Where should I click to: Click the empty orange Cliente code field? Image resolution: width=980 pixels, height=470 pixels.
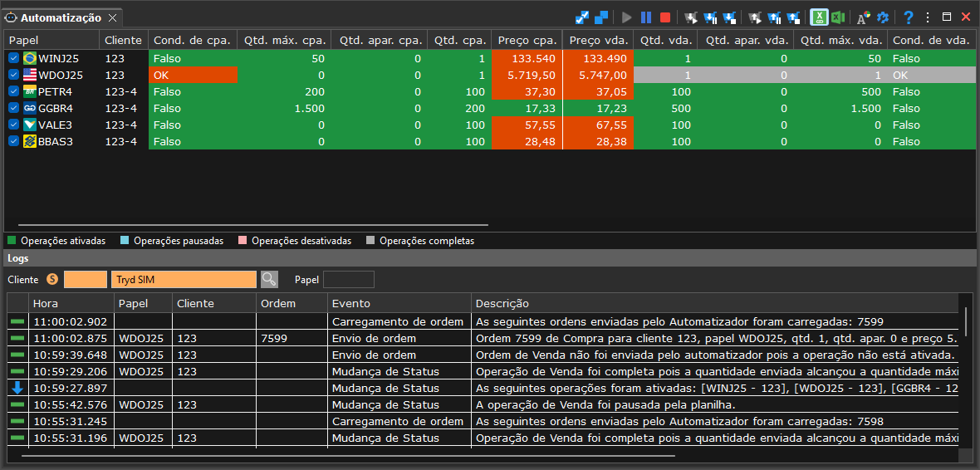click(x=86, y=279)
